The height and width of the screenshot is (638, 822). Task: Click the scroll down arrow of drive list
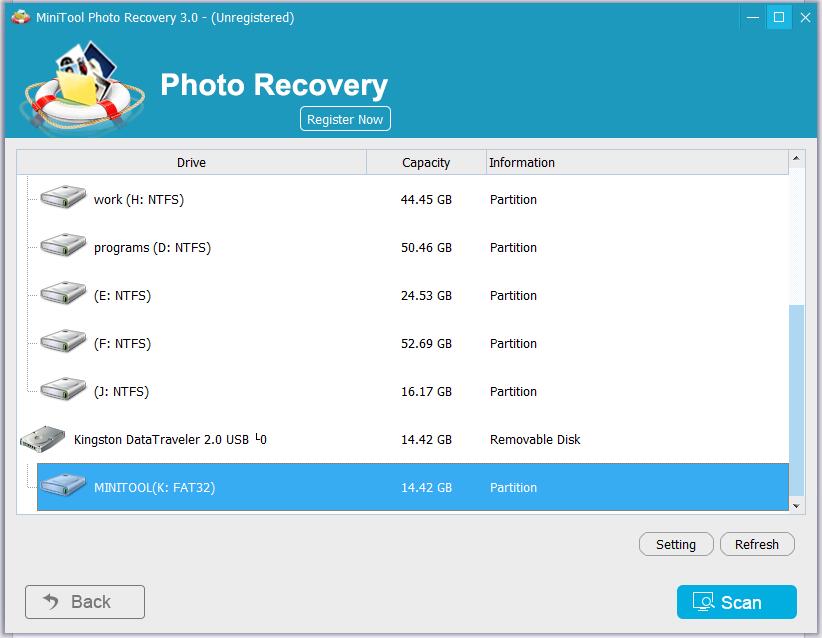(x=796, y=506)
